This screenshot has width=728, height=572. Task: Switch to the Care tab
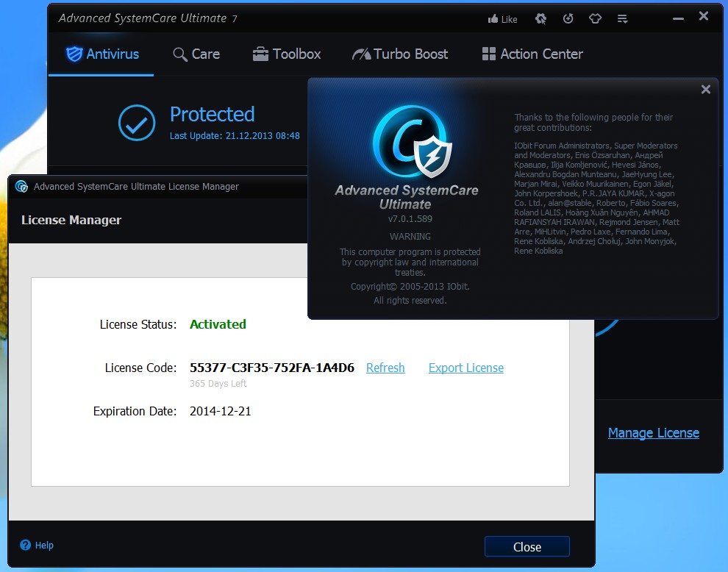point(196,54)
